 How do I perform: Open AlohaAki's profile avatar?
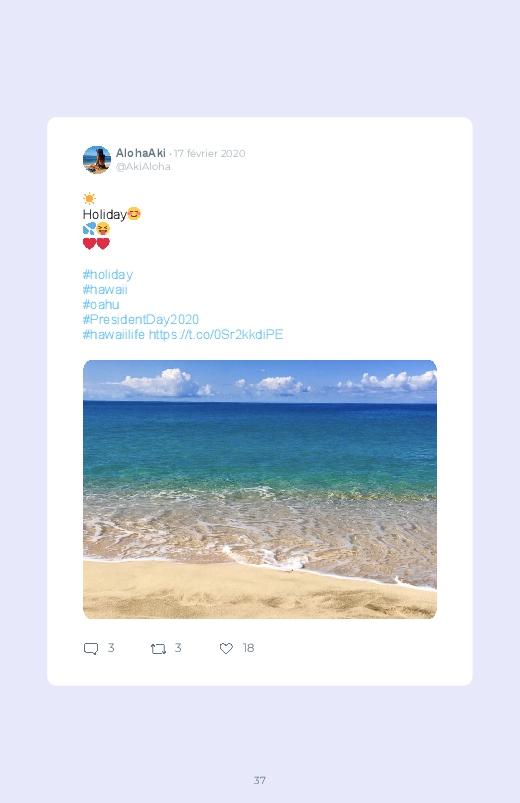(97, 160)
